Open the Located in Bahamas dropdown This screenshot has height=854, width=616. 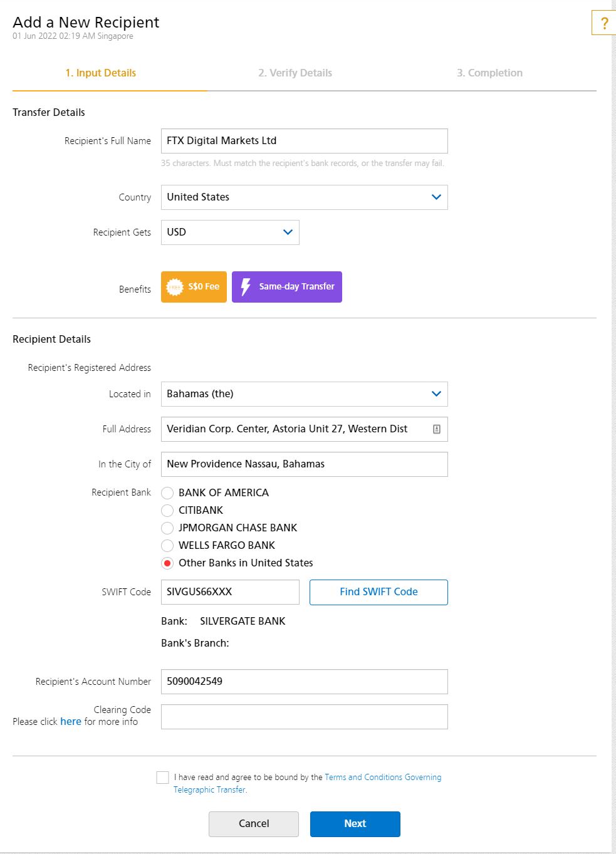tap(305, 394)
